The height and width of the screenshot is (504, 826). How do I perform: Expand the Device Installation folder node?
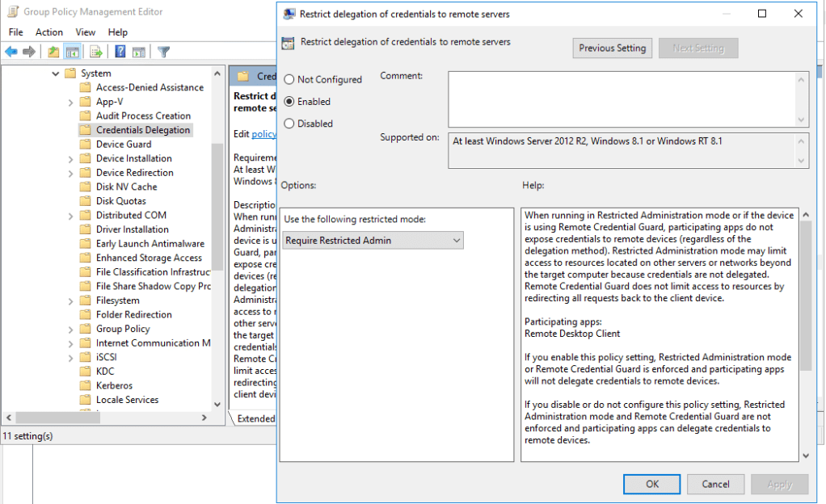[x=71, y=158]
